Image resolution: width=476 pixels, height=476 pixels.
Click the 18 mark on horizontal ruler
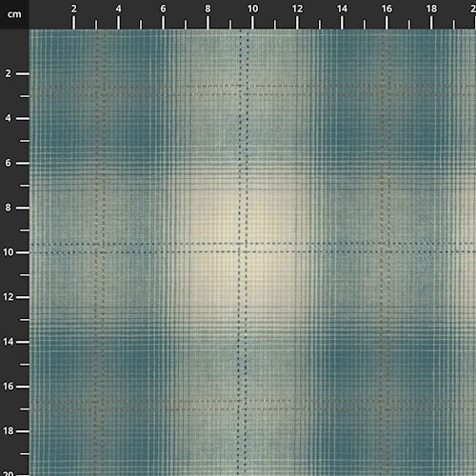click(x=431, y=9)
